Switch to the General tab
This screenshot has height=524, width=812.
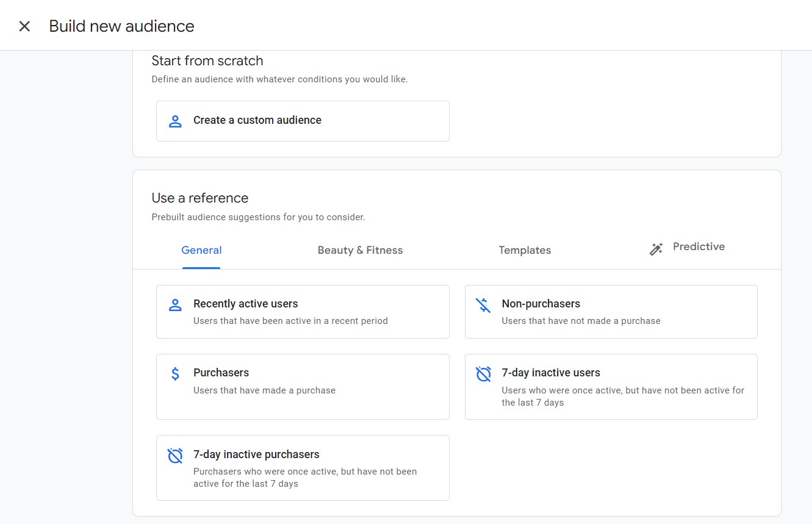[201, 250]
